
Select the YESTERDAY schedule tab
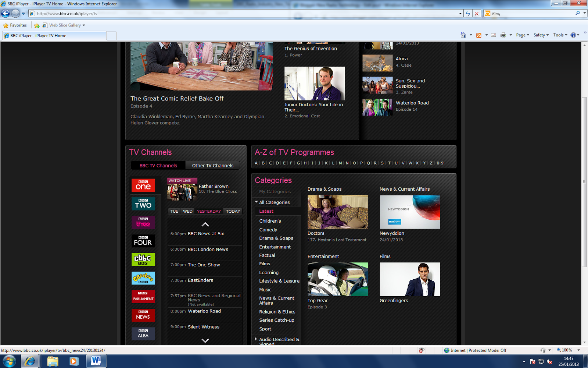point(209,211)
